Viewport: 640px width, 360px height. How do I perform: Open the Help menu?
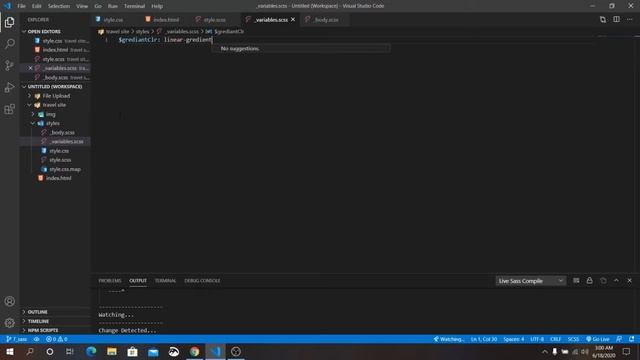pyautogui.click(x=157, y=6)
